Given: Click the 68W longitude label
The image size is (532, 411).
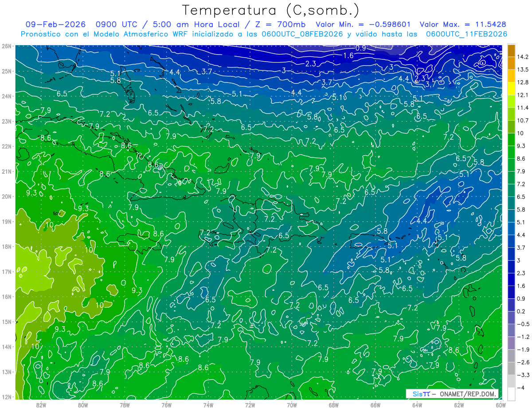Looking at the screenshot, I should click(x=334, y=405).
